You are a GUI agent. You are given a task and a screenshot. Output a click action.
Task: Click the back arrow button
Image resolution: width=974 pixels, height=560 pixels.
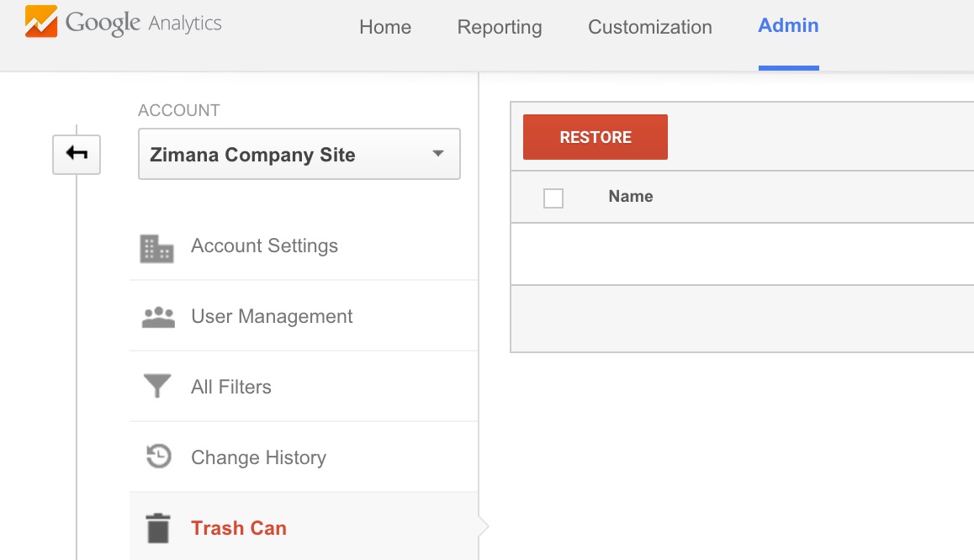(x=77, y=154)
